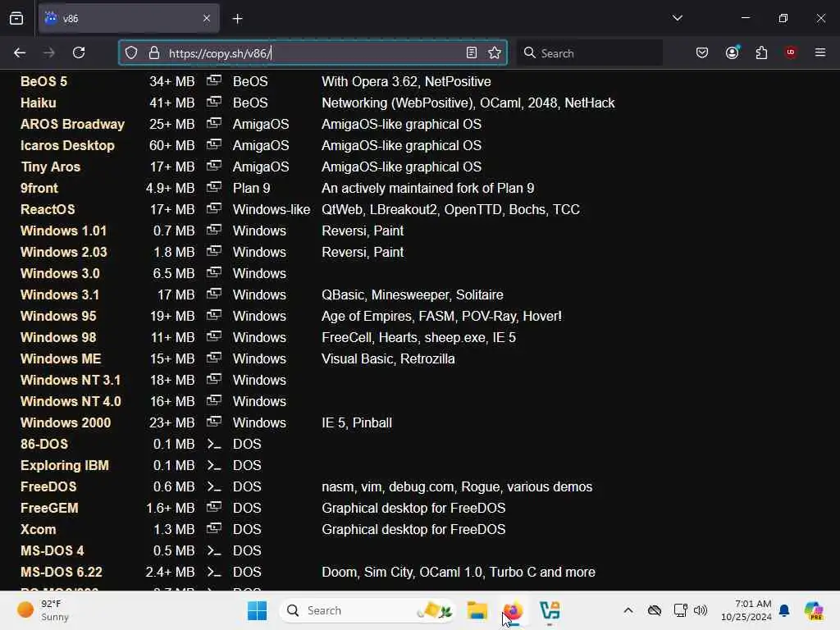Open the 86-DOS link

44,444
